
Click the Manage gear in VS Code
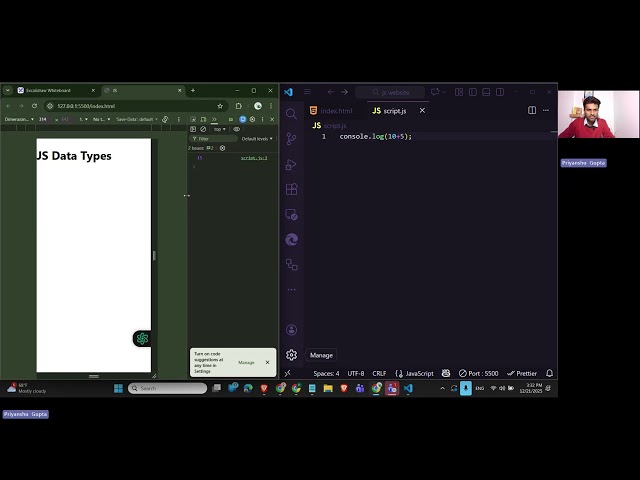point(291,355)
